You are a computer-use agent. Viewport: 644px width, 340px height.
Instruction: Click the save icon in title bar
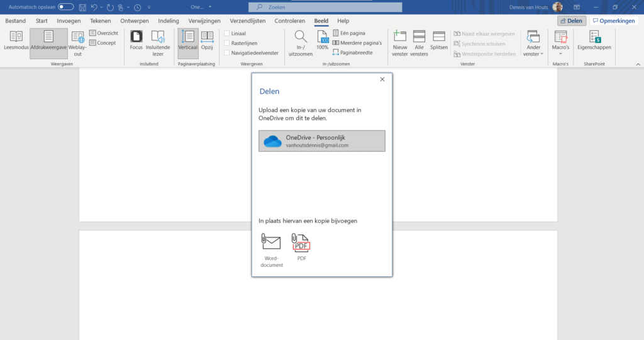pyautogui.click(x=82, y=8)
